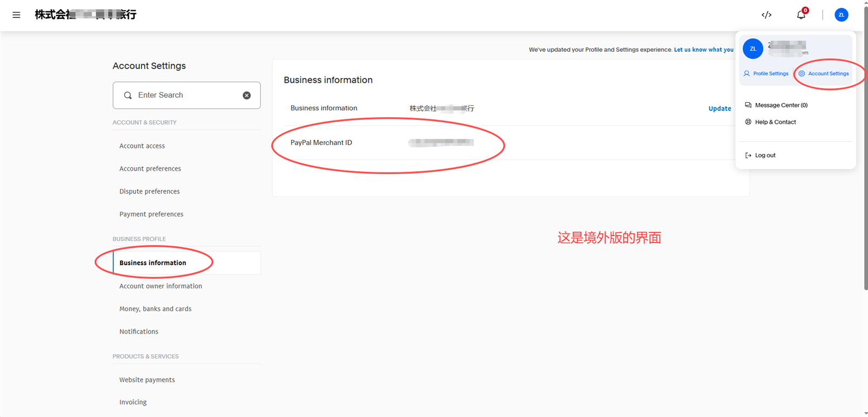Open Message Center (0)
Viewport: 868px width, 417px height.
776,105
